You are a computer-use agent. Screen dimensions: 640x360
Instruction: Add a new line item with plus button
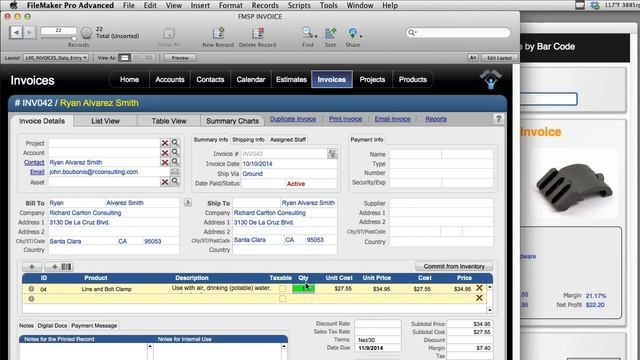31,267
